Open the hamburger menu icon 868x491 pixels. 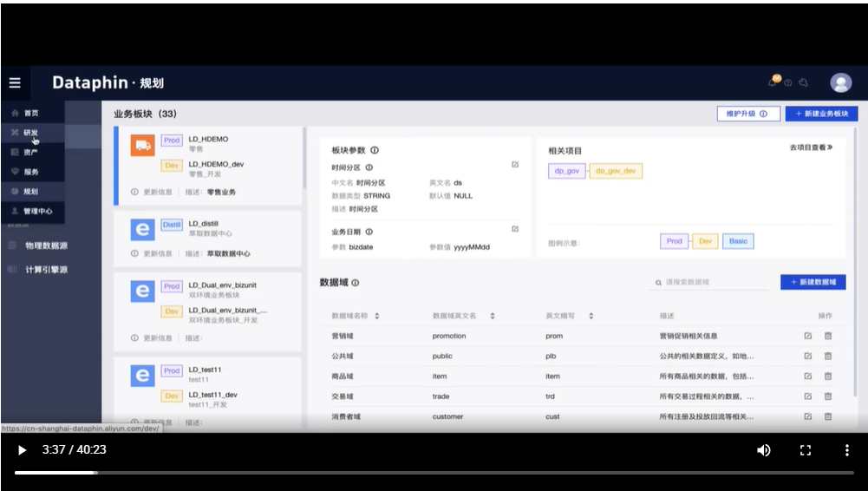click(x=15, y=82)
